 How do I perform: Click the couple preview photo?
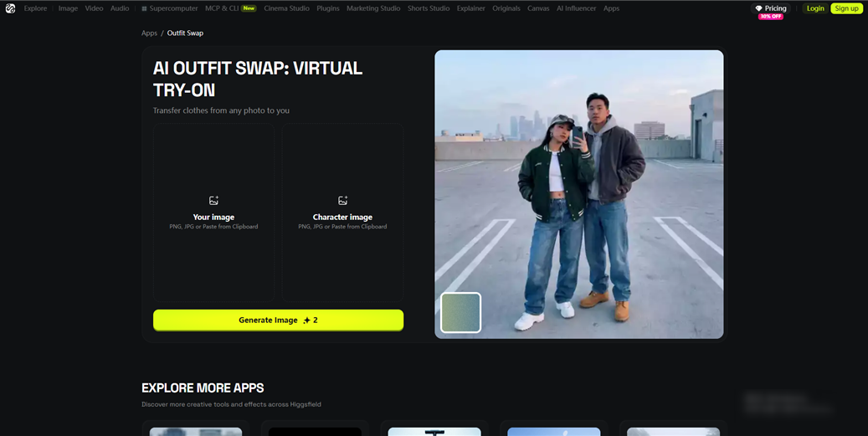point(579,194)
